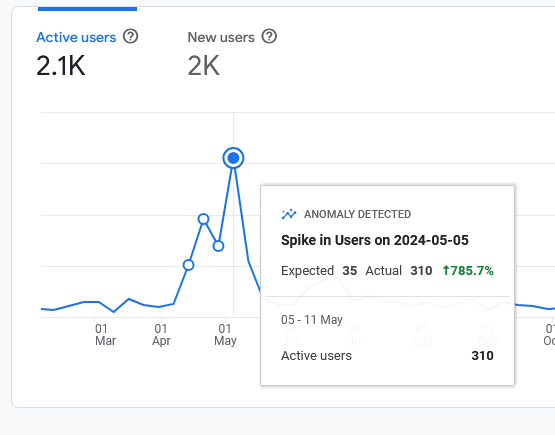
Task: Click 'Spike in Users on 2024-05-05' heading
Action: point(375,240)
